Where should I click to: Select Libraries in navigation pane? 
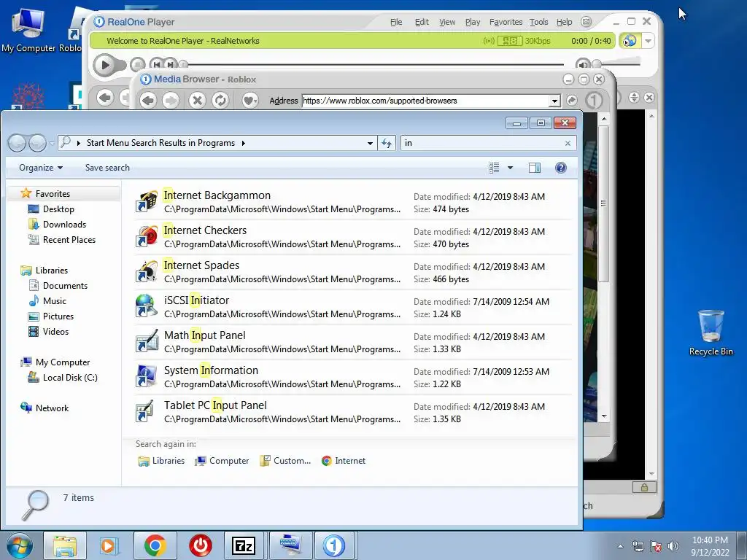pyautogui.click(x=52, y=271)
